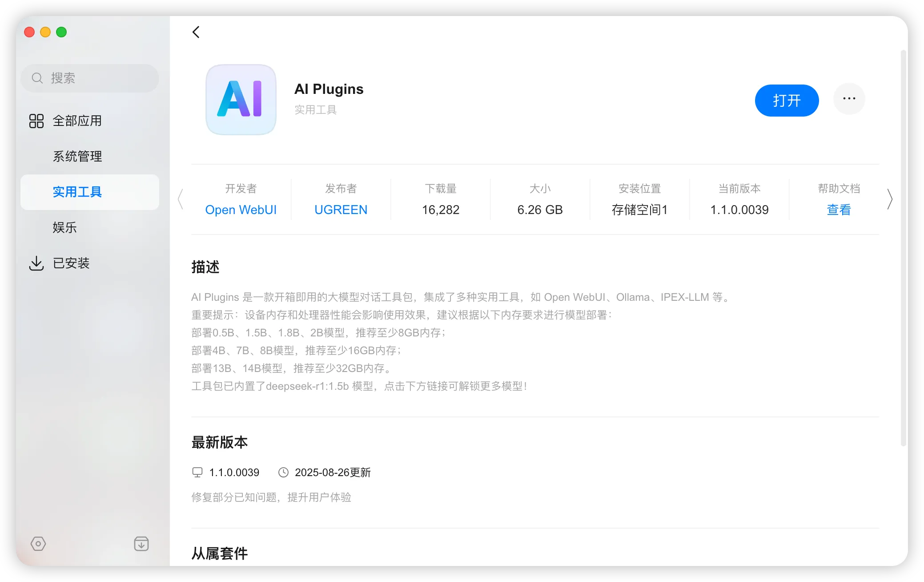Click the current version value 1.1.0.0039

tap(739, 210)
